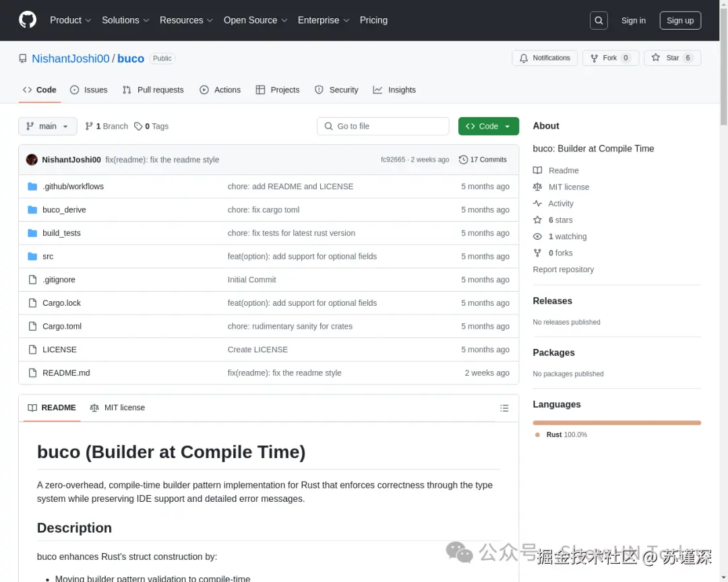Click the Notifications bell icon
Screen dimensions: 728x582
point(523,58)
